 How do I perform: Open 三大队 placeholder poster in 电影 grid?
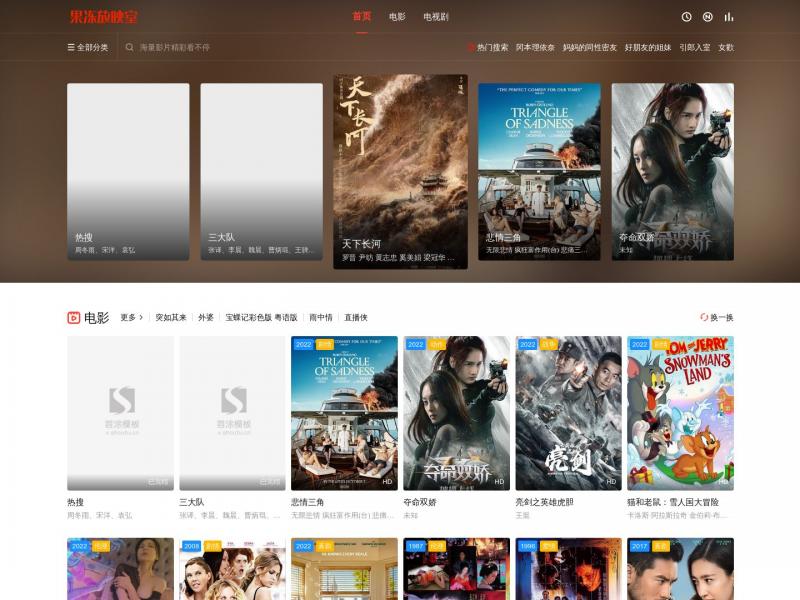click(233, 413)
